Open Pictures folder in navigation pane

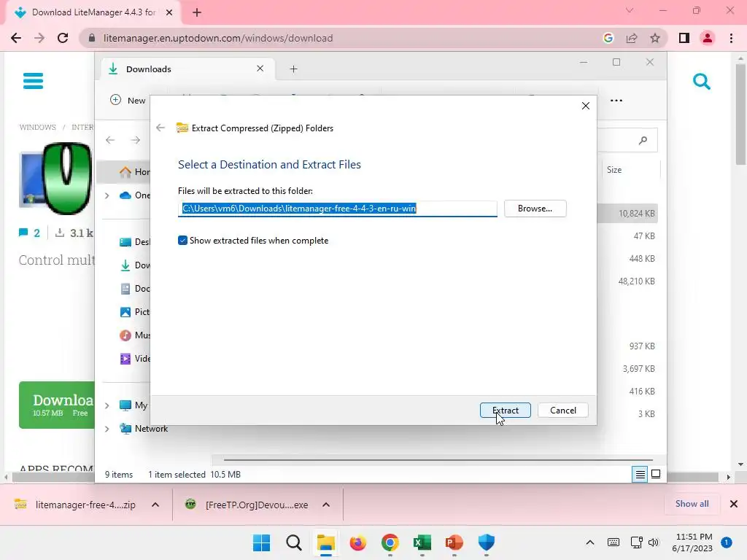135,312
